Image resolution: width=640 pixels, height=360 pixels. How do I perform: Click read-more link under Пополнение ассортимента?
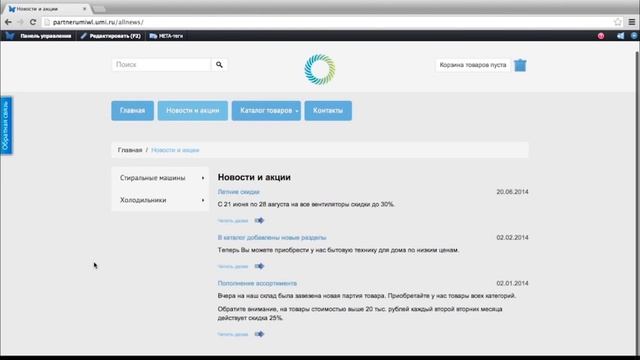233,334
